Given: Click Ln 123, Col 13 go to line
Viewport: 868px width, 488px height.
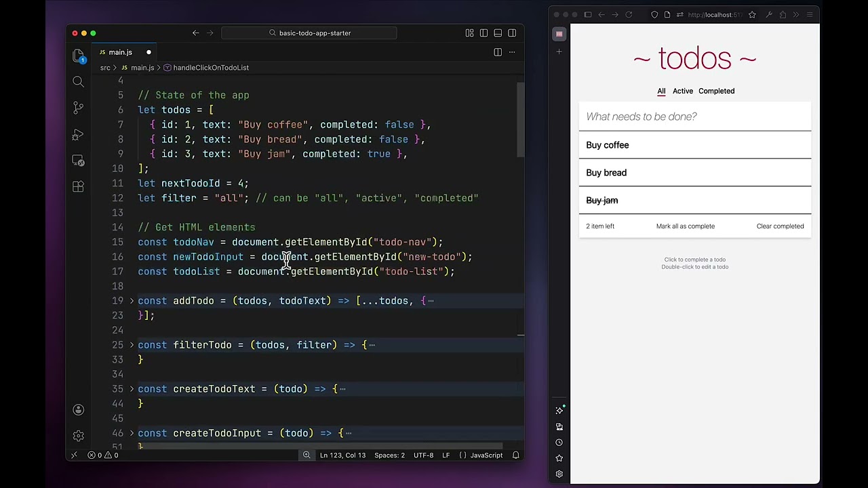Looking at the screenshot, I should (x=342, y=455).
